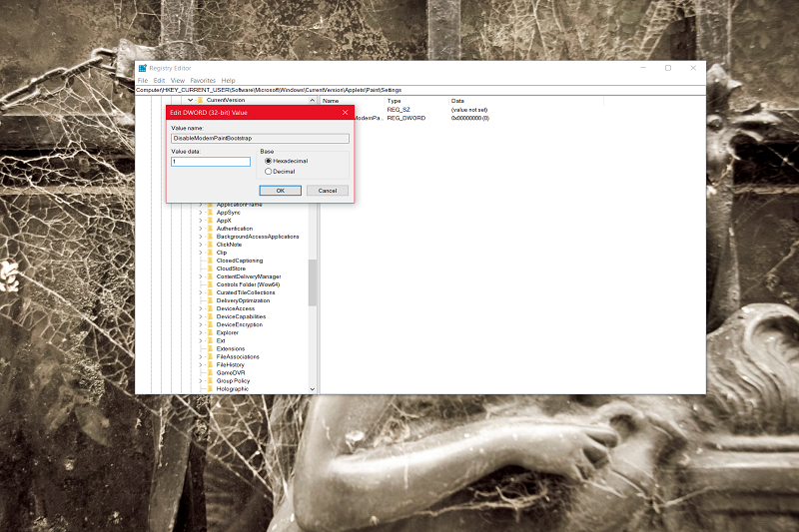This screenshot has height=532, width=799.
Task: Select the Holographic folder icon
Action: click(x=210, y=388)
